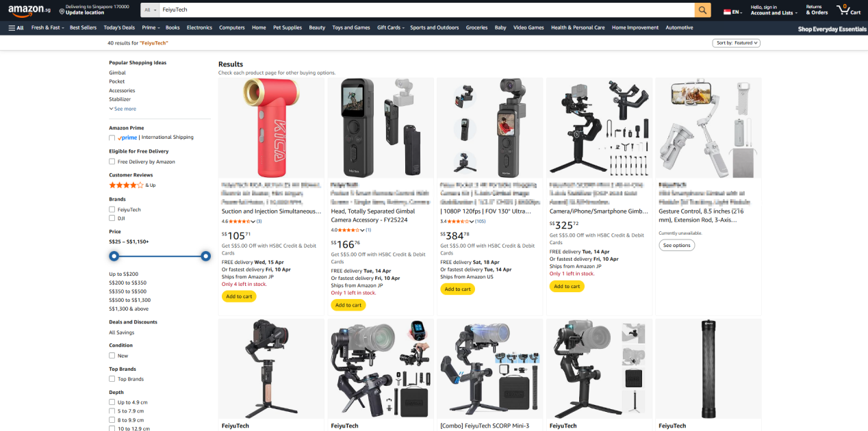The image size is (868, 431).
Task: Open the Today's Deals nav item
Action: [x=119, y=28]
